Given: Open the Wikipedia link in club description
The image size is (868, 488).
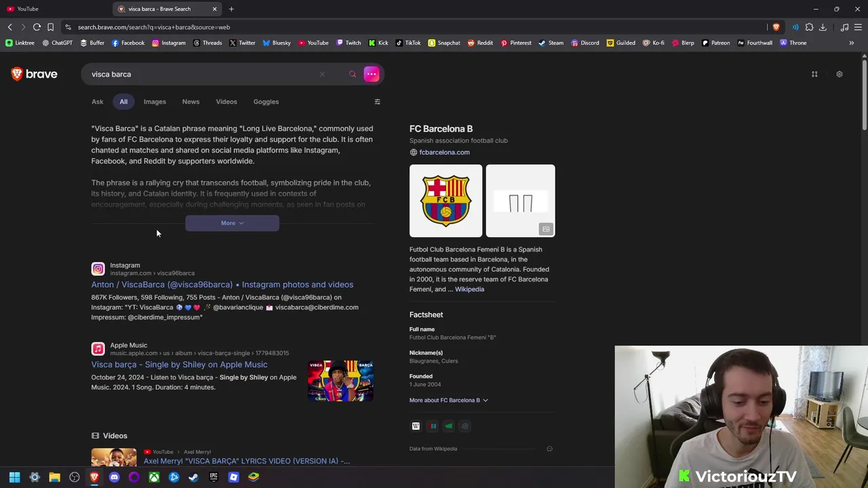Looking at the screenshot, I should pos(469,289).
